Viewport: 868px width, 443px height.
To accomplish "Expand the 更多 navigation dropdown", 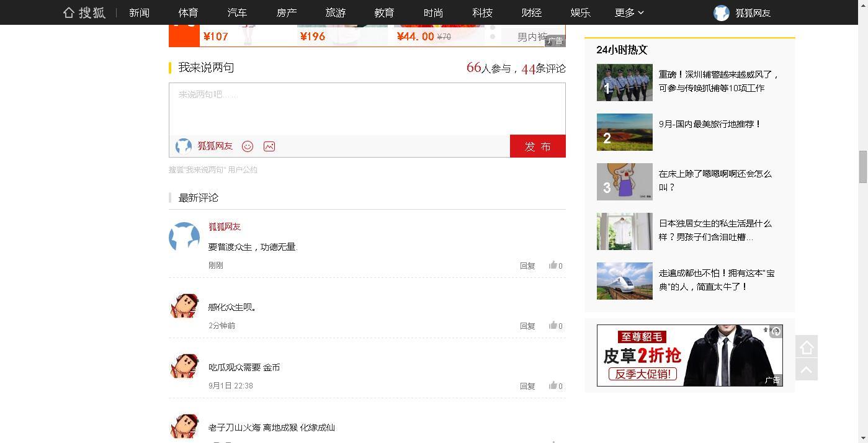I will click(x=629, y=12).
